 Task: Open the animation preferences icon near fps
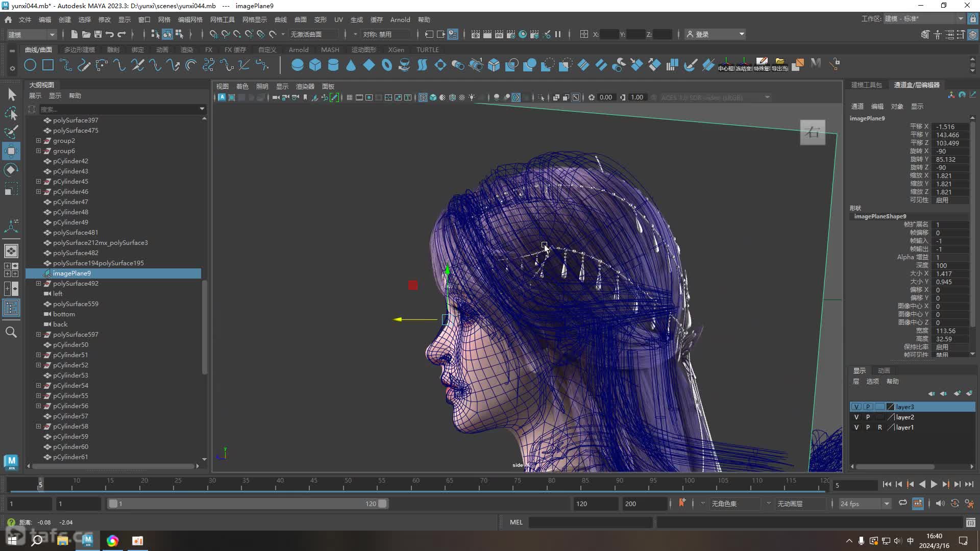coord(969,504)
